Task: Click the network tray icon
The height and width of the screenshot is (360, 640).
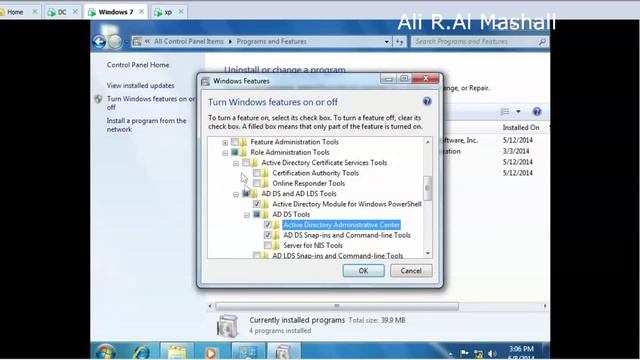Action: pos(478,353)
